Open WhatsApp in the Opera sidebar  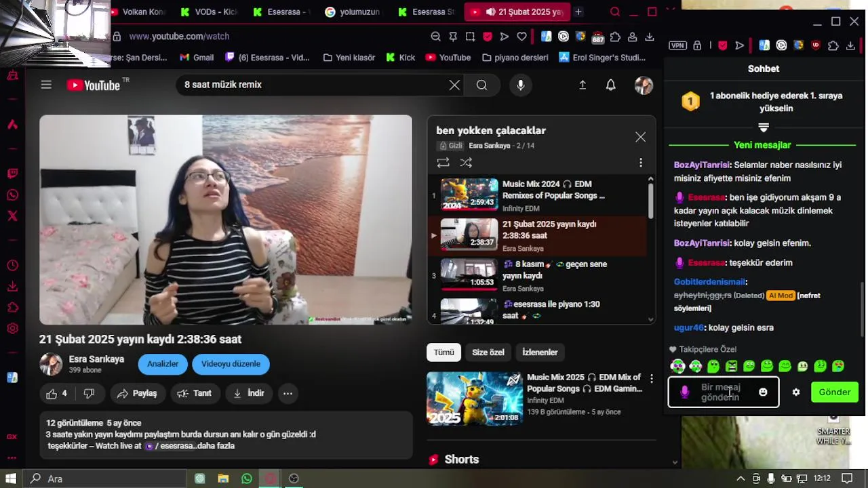pyautogui.click(x=12, y=195)
